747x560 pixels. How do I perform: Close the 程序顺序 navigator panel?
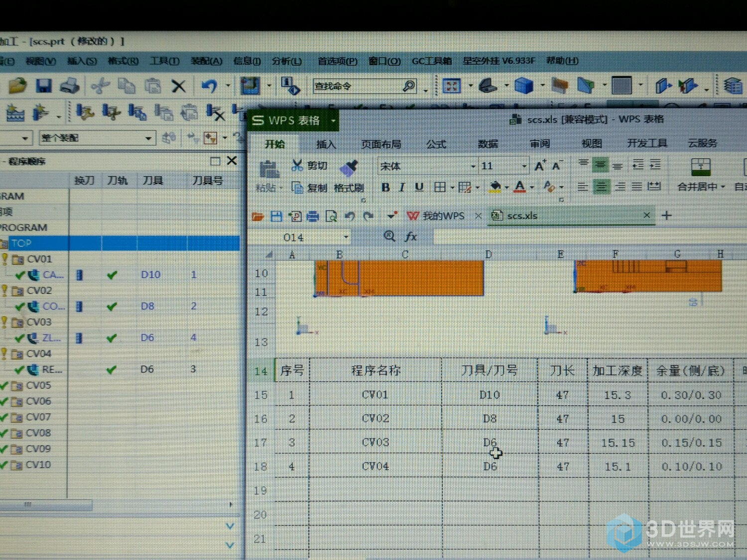[x=232, y=161]
